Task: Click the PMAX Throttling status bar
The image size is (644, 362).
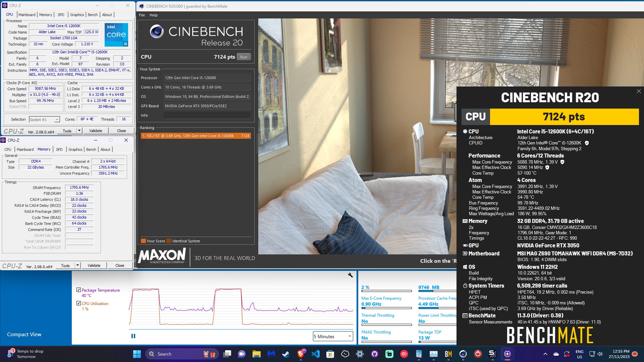Action: [x=386, y=342]
